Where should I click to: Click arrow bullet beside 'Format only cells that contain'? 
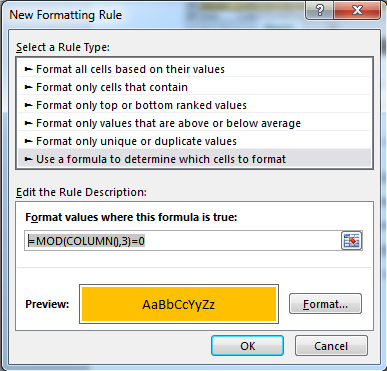tap(29, 87)
